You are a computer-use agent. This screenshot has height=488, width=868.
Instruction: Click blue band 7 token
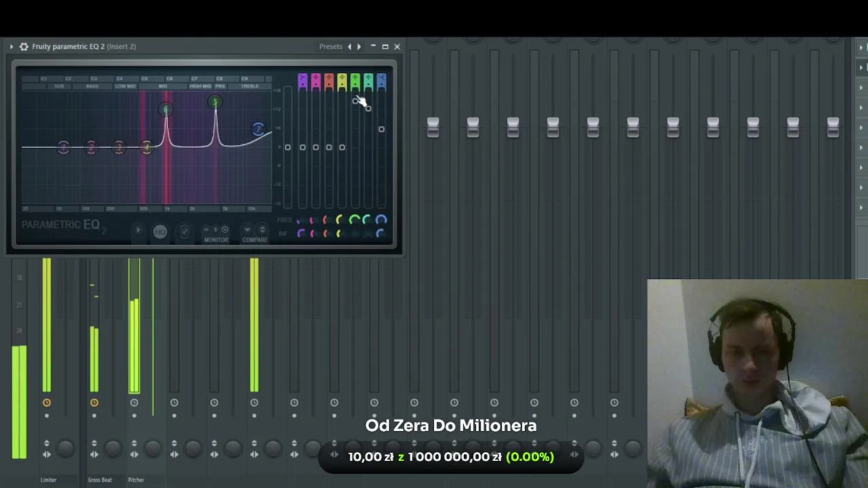point(258,129)
